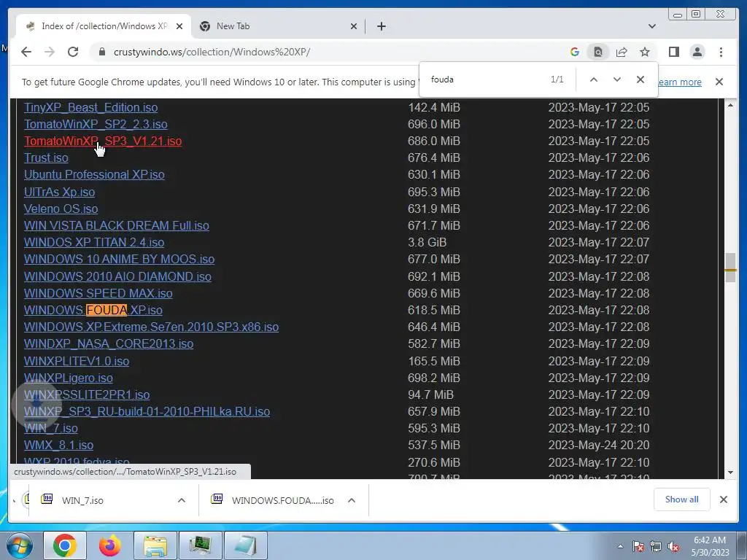Viewport: 747px width, 560px height.
Task: Click the scrollbar down arrow
Action: pyautogui.click(x=730, y=472)
